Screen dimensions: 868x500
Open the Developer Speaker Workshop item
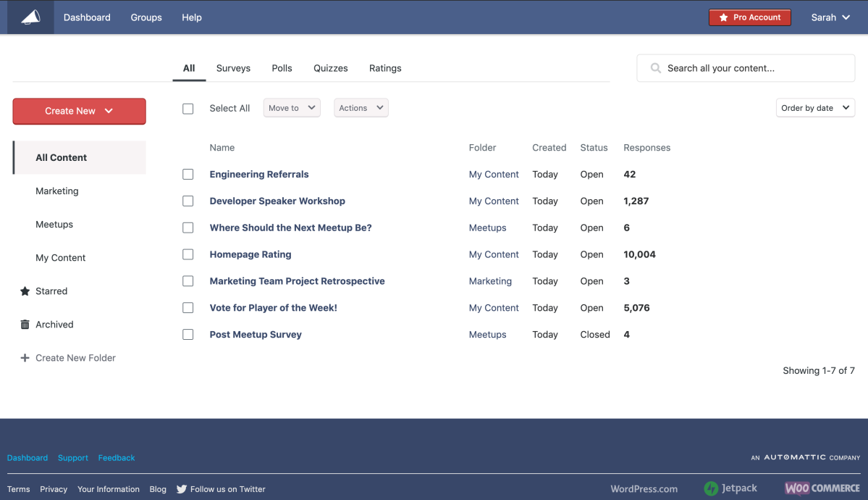[277, 201]
